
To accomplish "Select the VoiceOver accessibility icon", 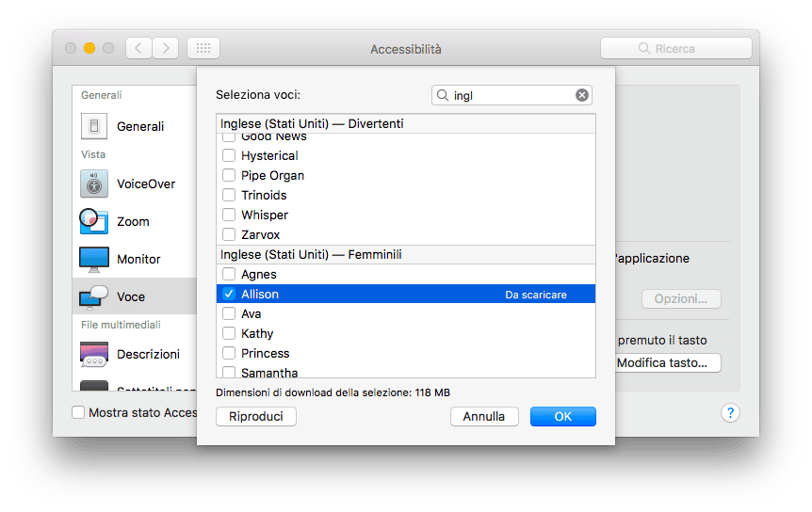I will coord(94,184).
